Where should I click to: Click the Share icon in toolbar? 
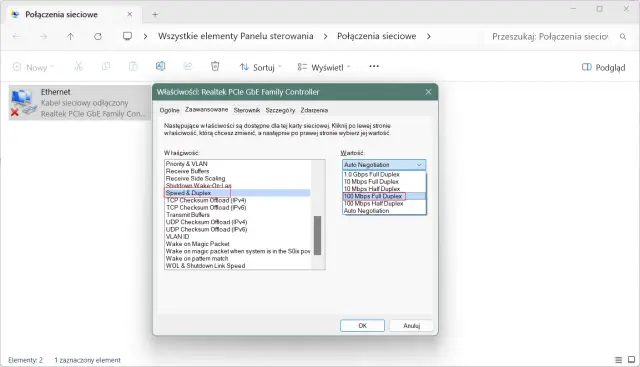click(188, 66)
